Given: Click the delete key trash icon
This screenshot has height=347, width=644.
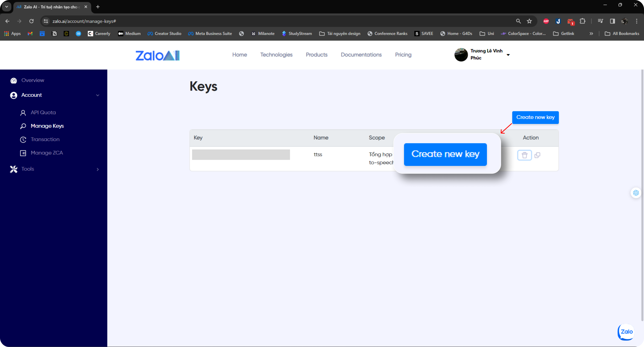Looking at the screenshot, I should pos(524,155).
